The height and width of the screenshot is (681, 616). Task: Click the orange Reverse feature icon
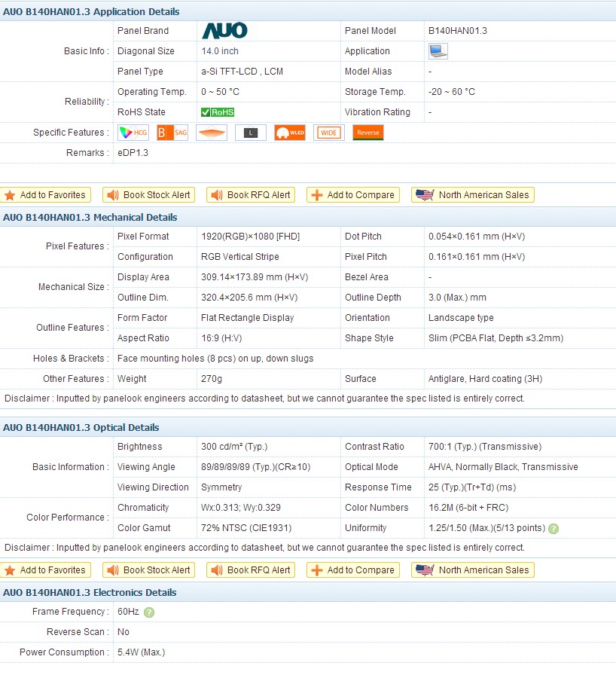(367, 133)
